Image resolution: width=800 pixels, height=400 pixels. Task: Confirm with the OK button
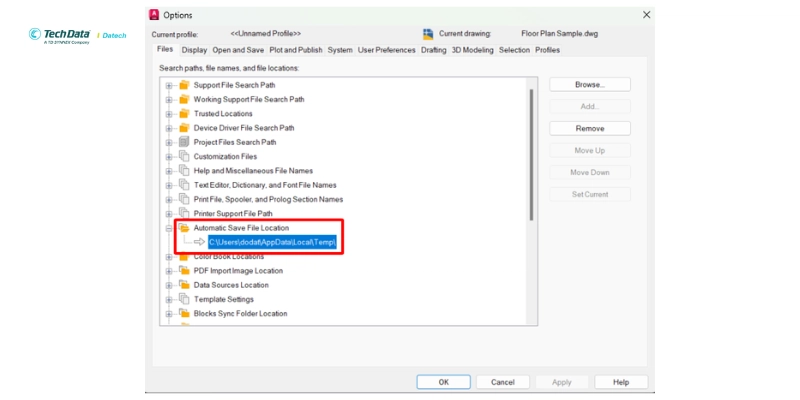pyautogui.click(x=444, y=382)
